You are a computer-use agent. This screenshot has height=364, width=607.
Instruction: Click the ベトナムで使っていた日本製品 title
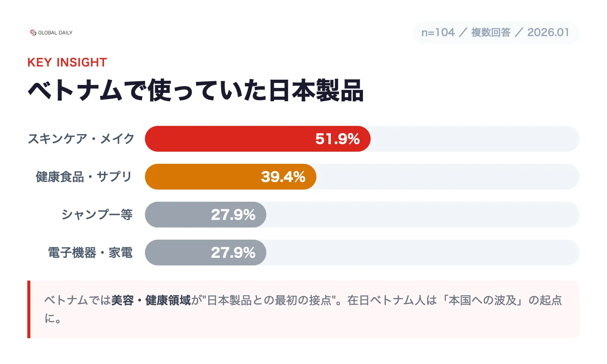coord(196,91)
